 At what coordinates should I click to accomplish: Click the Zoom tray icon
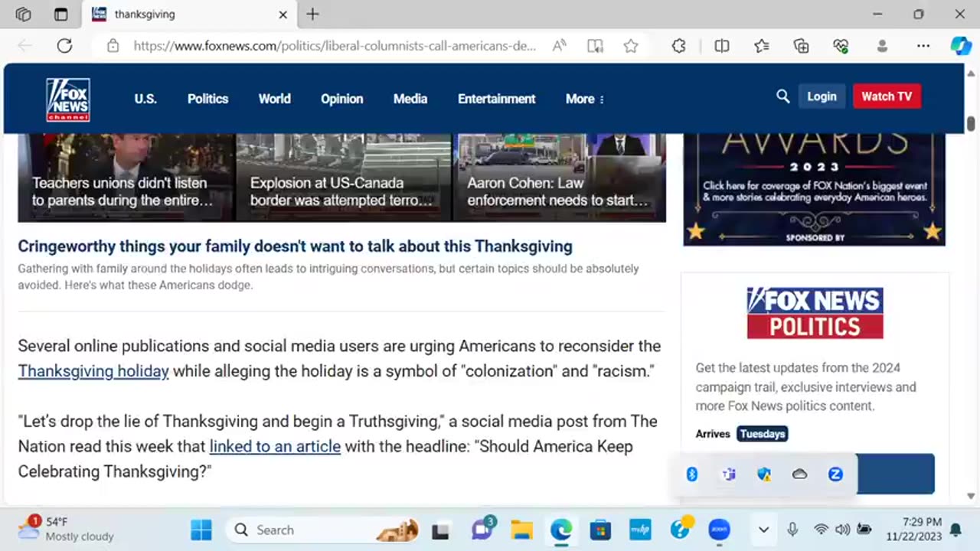click(835, 474)
